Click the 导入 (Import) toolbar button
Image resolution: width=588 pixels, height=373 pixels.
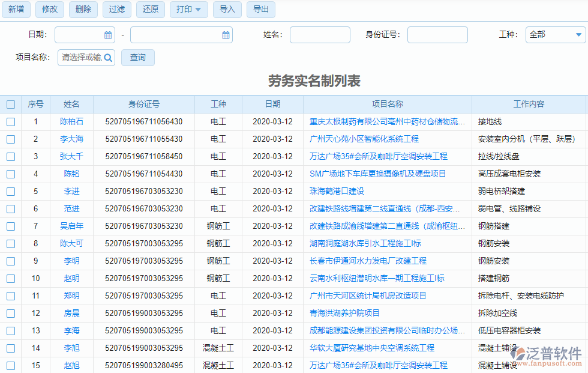click(227, 9)
